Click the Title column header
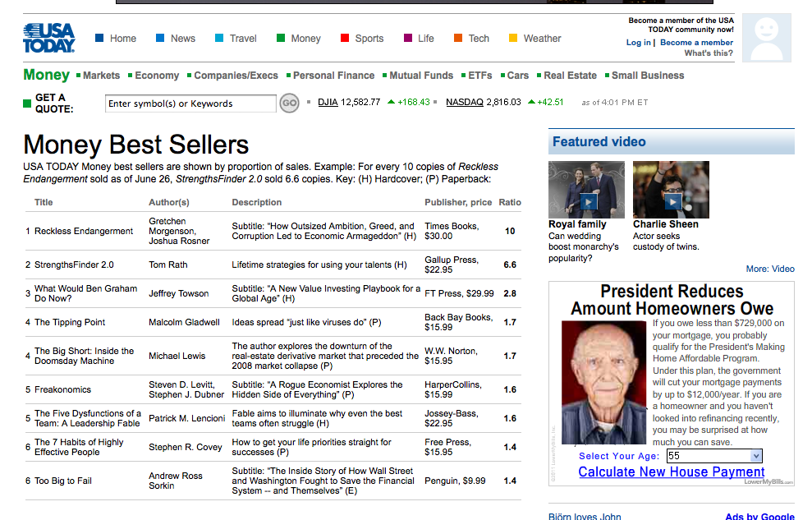The image size is (812, 520). (44, 203)
